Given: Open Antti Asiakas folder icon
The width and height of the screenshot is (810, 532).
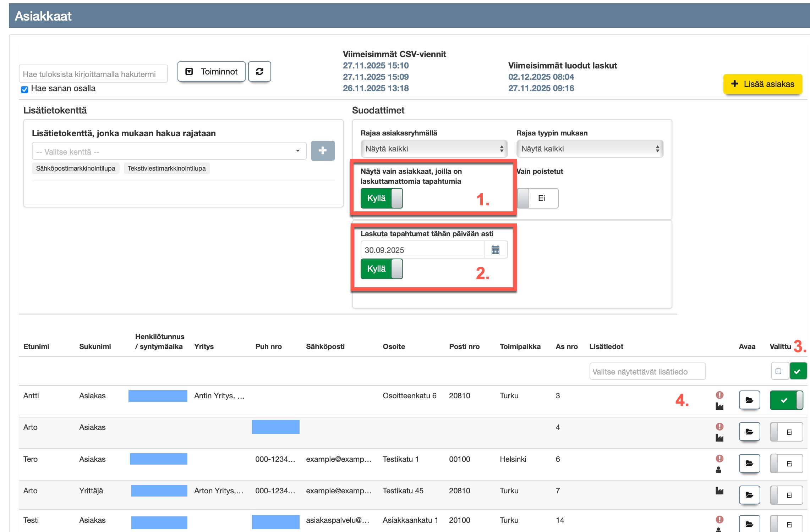Looking at the screenshot, I should point(749,400).
